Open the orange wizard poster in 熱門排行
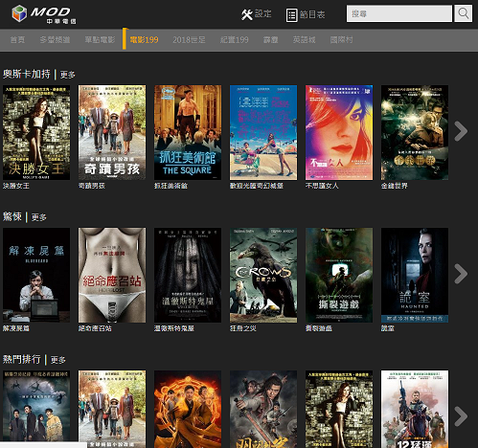Viewport: 478px width, 448px height. [x=188, y=409]
